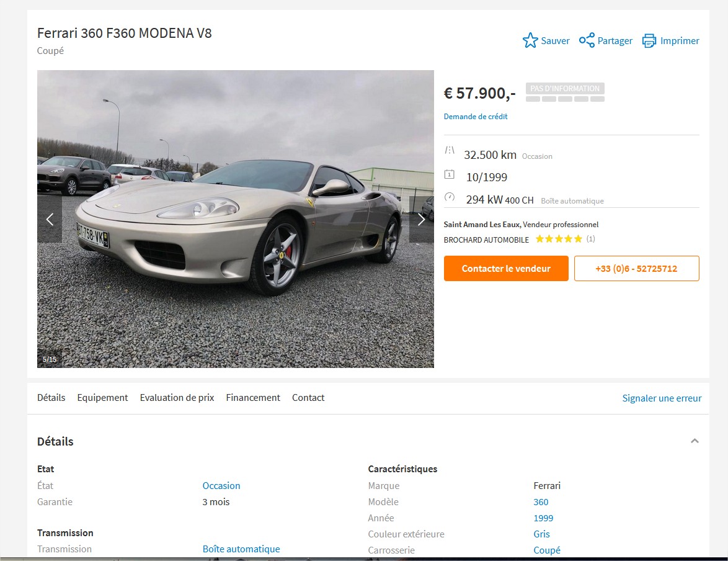Click Contacter le vendeur button

tap(506, 268)
